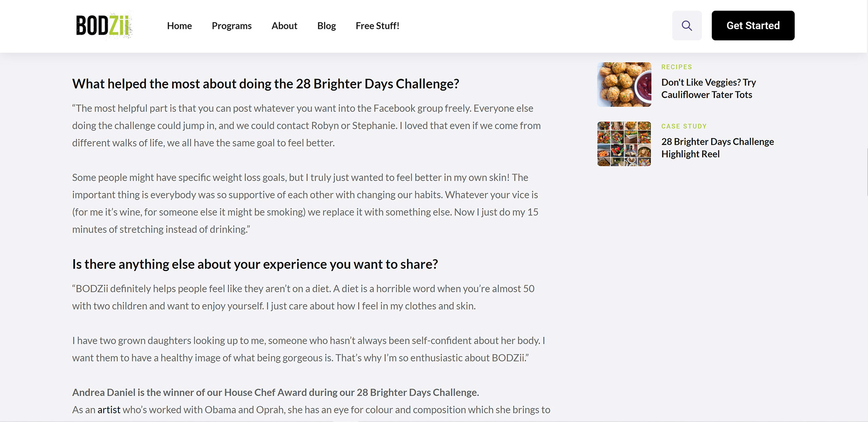Click the page's vertical scrollbar thumb
This screenshot has width=868, height=422.
[x=867, y=172]
